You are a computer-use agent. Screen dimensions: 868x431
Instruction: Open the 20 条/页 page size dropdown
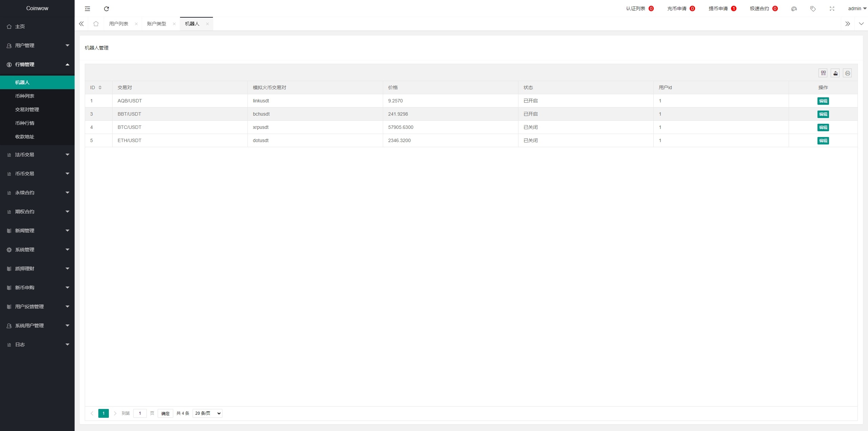207,413
